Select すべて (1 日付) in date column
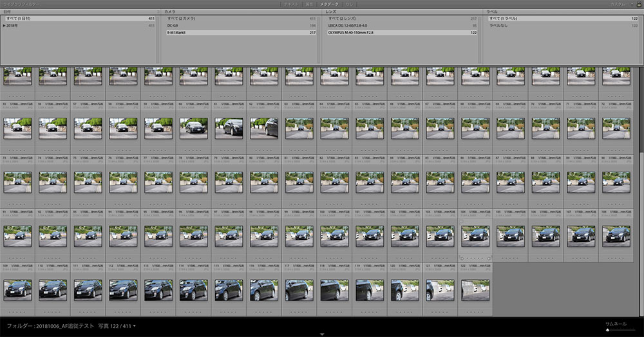Screen dimensions: 644x337 (x=19, y=19)
